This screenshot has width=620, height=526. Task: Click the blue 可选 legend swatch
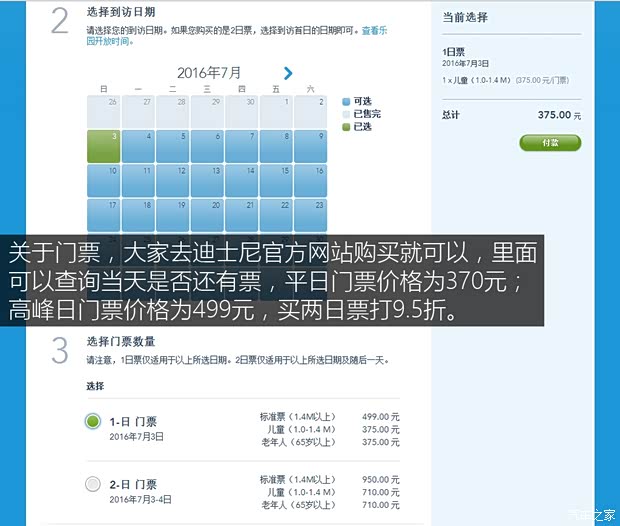[346, 102]
